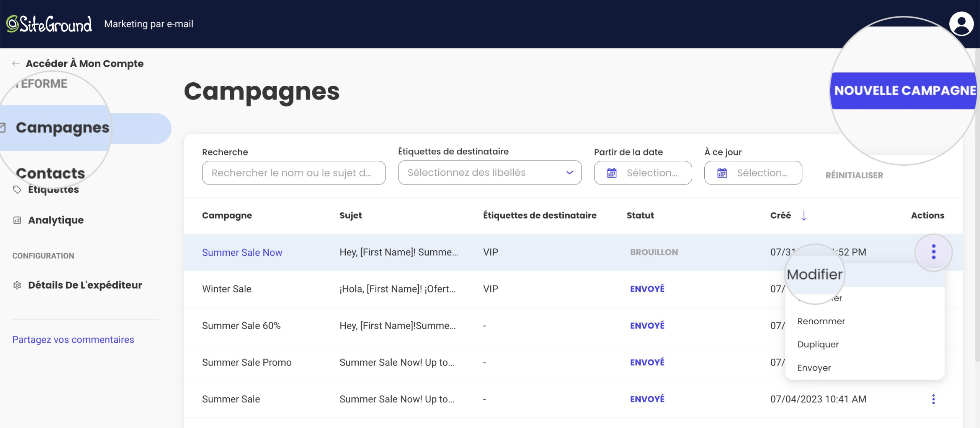The width and height of the screenshot is (980, 428).
Task: Click RÉINITIALISER to reset filters
Action: click(854, 175)
